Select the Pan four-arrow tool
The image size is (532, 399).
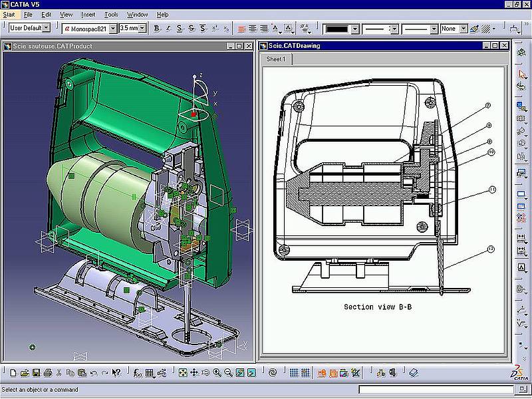pos(194,373)
